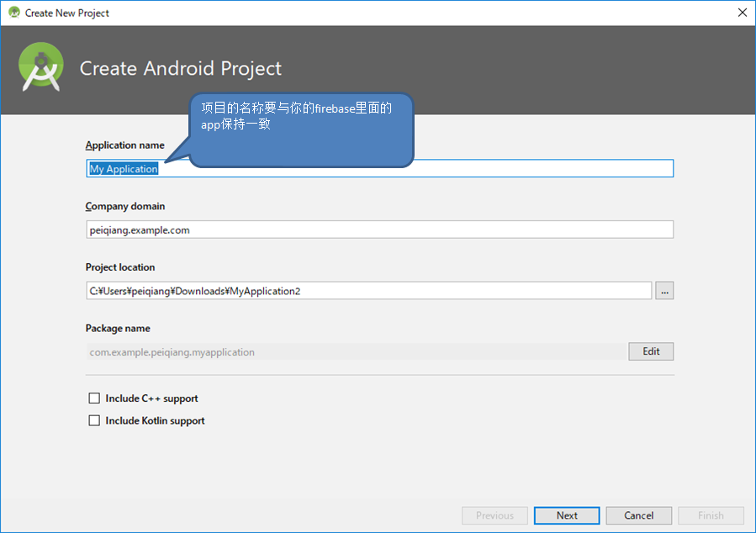Click the Project location path field
Viewport: 756px width, 533px height.
pyautogui.click(x=369, y=291)
